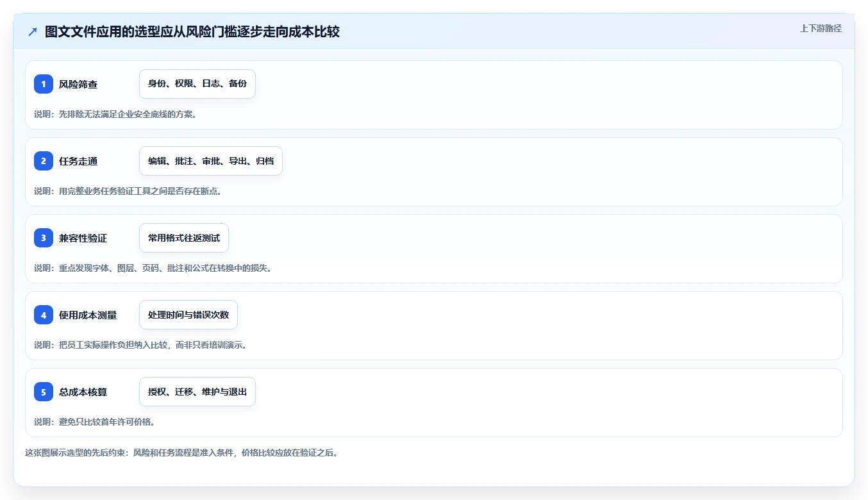Select the 授权、迁移、维护与退出 chip

point(197,392)
